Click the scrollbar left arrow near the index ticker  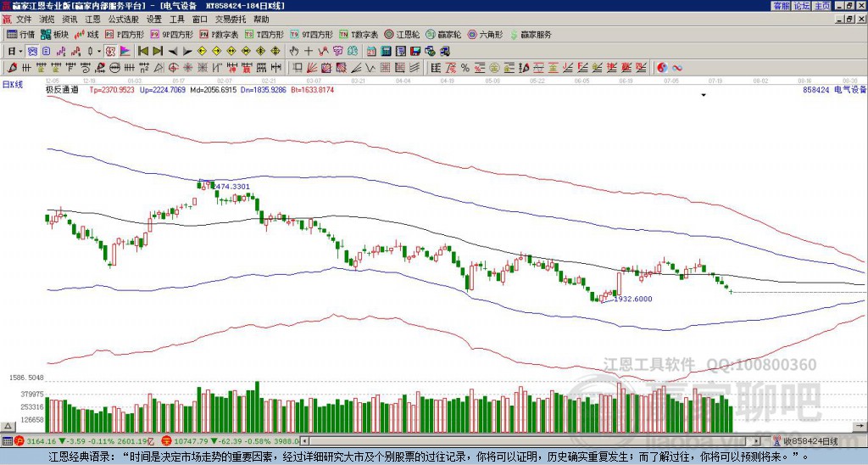point(304,441)
